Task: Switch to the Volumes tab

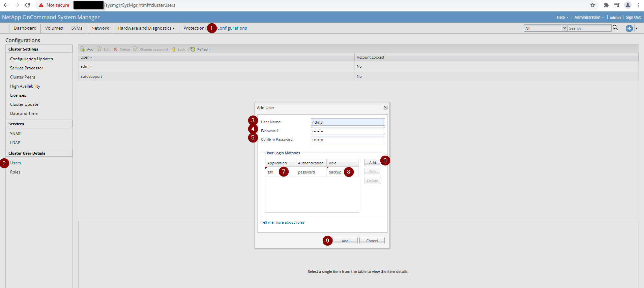Action: coord(54,28)
